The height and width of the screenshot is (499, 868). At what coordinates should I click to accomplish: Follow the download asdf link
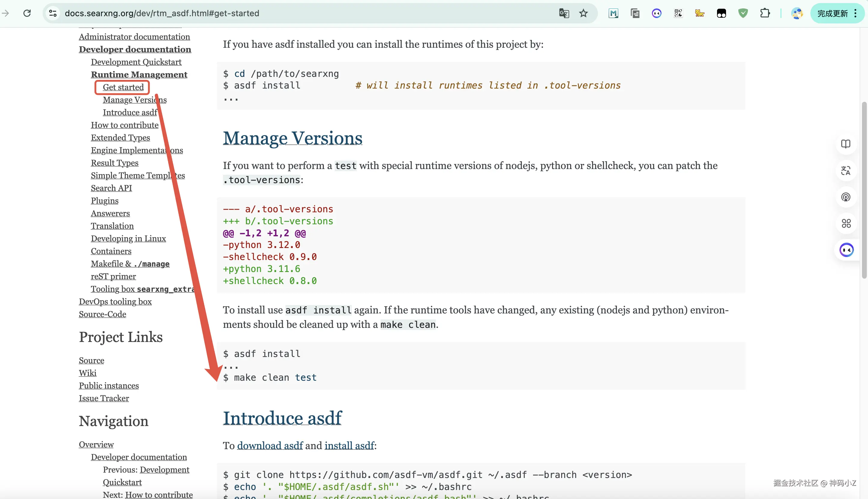tap(270, 446)
